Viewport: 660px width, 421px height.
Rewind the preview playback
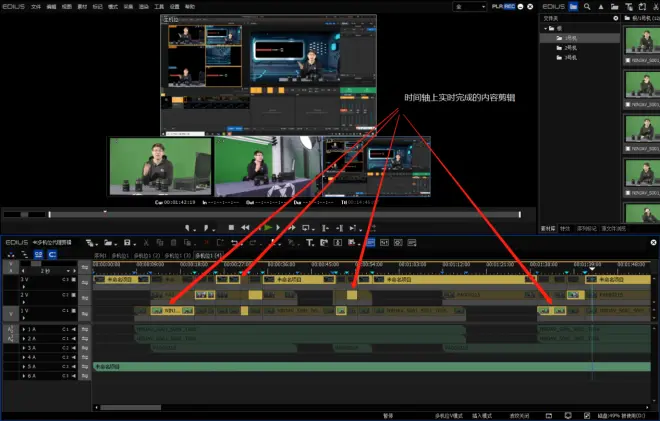point(245,228)
